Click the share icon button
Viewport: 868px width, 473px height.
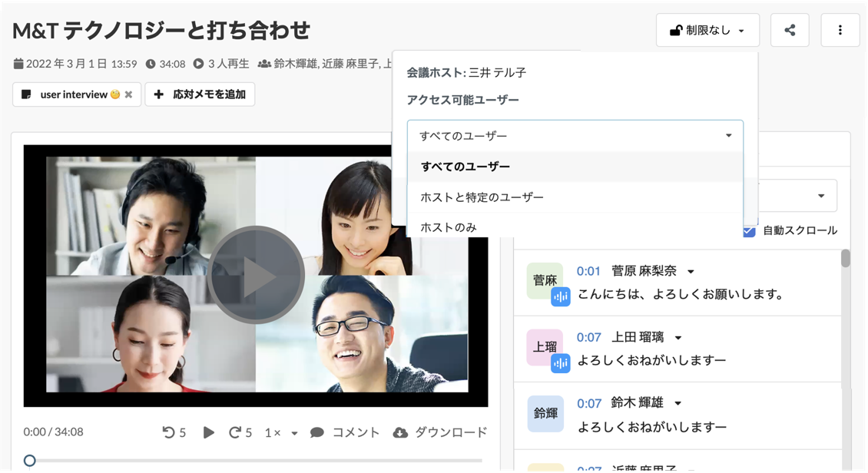[790, 31]
